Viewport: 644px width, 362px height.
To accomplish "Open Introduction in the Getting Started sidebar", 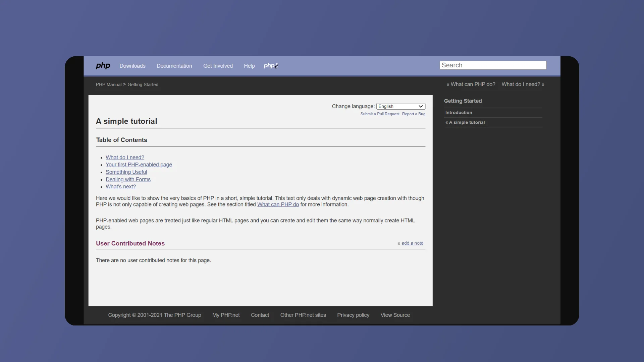I will pyautogui.click(x=459, y=112).
